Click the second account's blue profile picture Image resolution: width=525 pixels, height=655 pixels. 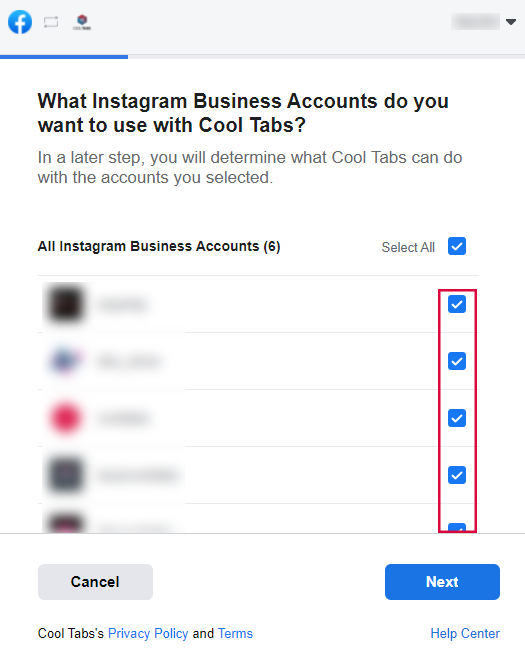(x=66, y=361)
